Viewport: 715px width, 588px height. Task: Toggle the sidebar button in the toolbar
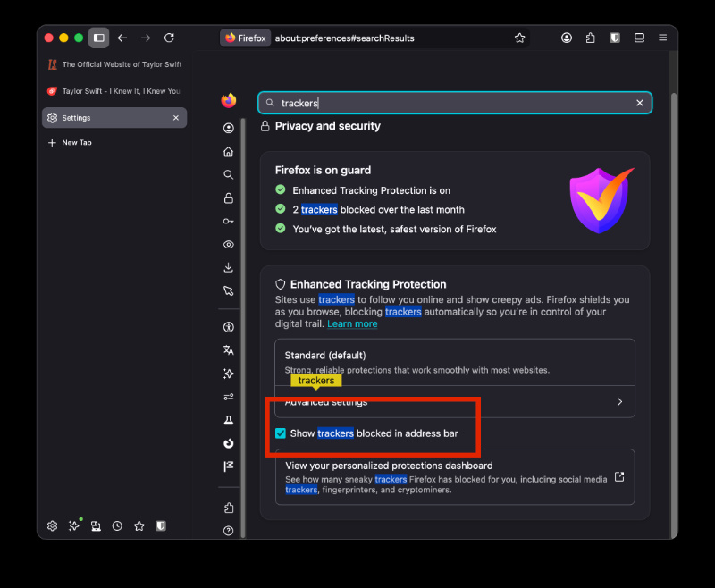pos(99,38)
